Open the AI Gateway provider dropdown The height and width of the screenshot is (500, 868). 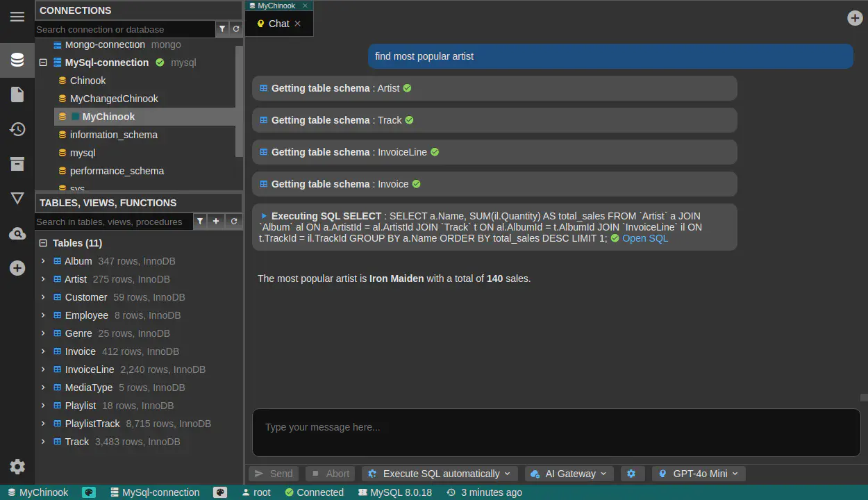click(x=569, y=474)
